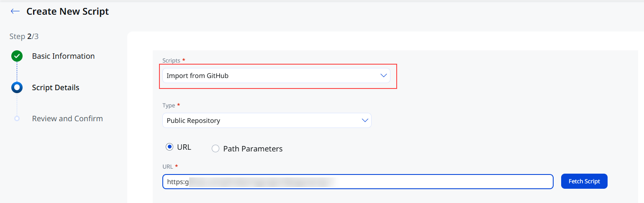The height and width of the screenshot is (203, 644).
Task: Jump to the Review and Confirm step
Action: click(x=67, y=119)
